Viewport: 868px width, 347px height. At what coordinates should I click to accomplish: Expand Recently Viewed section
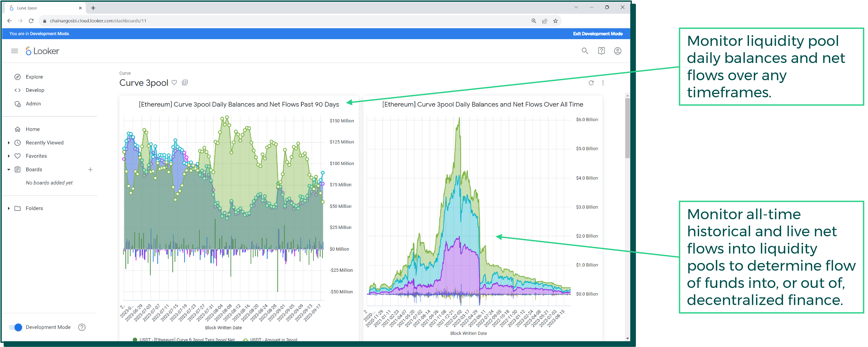9,143
